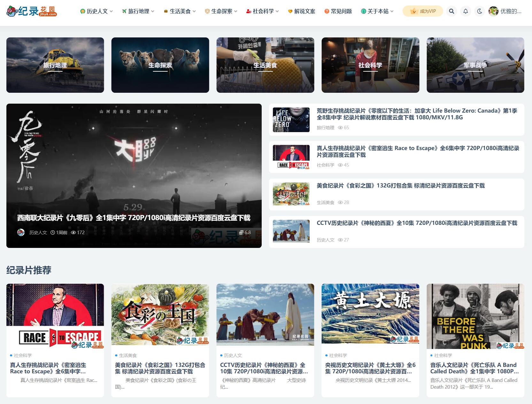Click 历史人文 tag on 神秘的西夏 card
The image size is (532, 404).
pos(233,355)
